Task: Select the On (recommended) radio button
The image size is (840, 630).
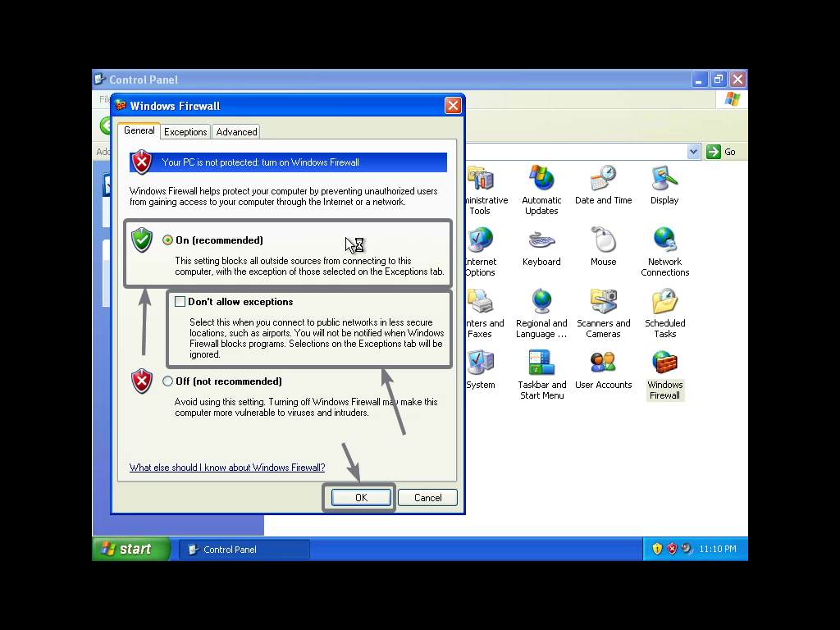Action: tap(167, 240)
